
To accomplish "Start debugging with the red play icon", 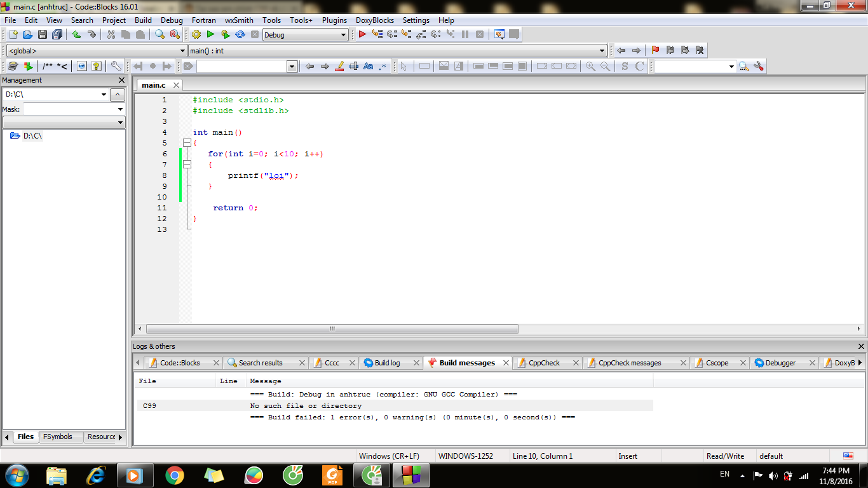I will [362, 35].
